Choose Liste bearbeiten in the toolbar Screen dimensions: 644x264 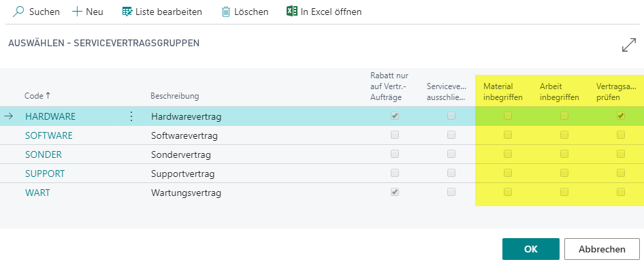169,12
